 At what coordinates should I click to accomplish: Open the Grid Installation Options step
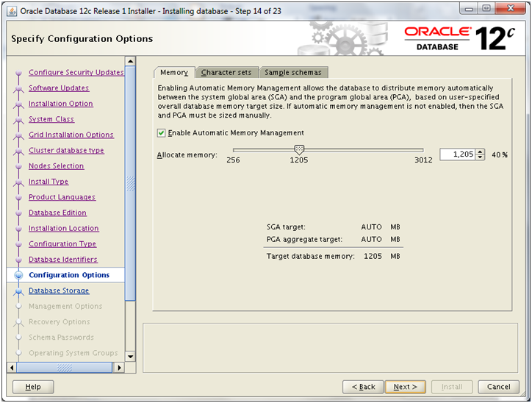click(x=71, y=135)
